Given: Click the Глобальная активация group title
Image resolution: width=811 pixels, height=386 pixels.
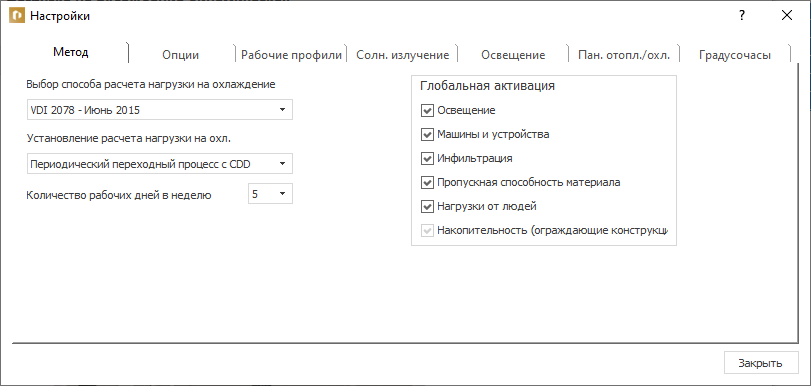Looking at the screenshot, I should (487, 86).
